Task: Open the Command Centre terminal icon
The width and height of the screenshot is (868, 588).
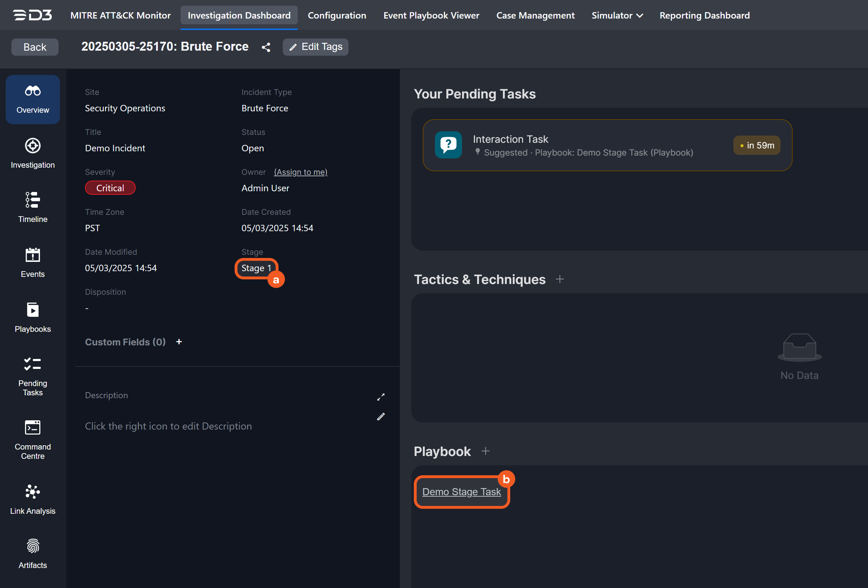Action: point(32,428)
